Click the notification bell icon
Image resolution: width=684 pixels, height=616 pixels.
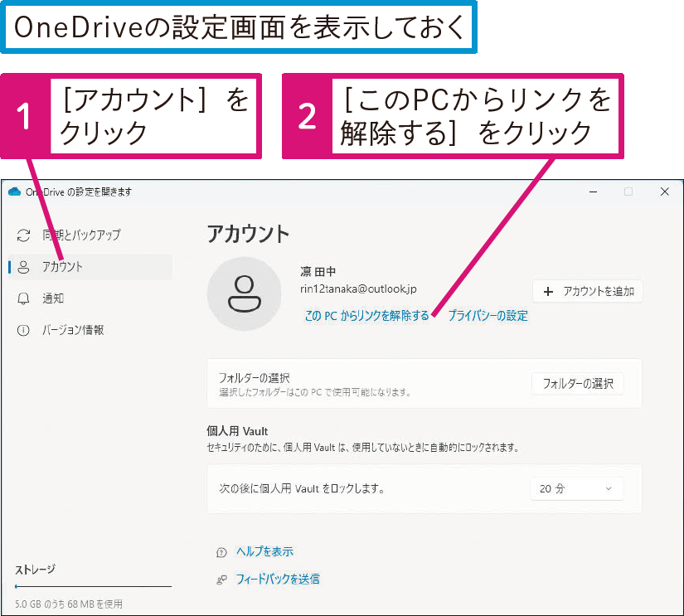(x=23, y=298)
